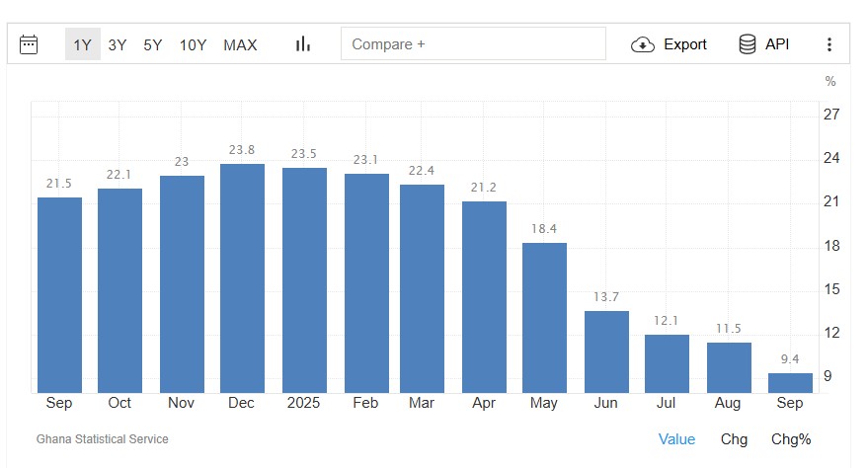Click the API database icon
Viewport: 868px width, 468px height.
pyautogui.click(x=748, y=44)
